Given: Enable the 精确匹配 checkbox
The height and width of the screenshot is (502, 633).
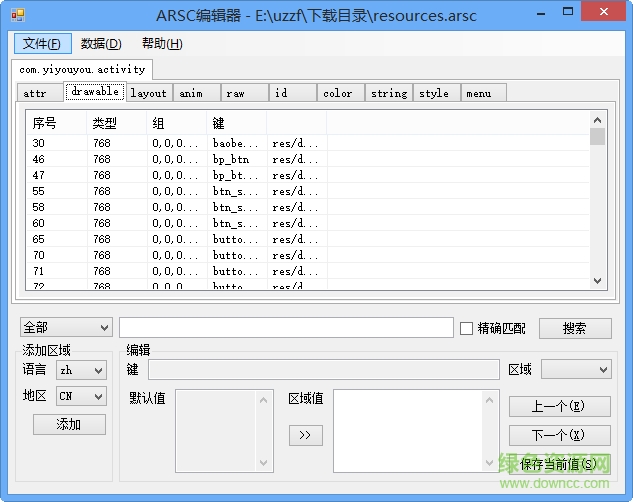Looking at the screenshot, I should point(466,328).
